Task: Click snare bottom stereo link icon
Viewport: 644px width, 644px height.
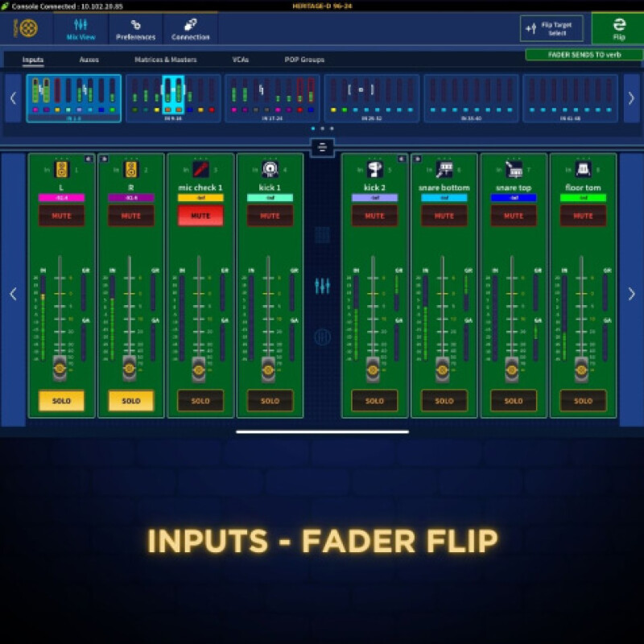Action: click(417, 159)
